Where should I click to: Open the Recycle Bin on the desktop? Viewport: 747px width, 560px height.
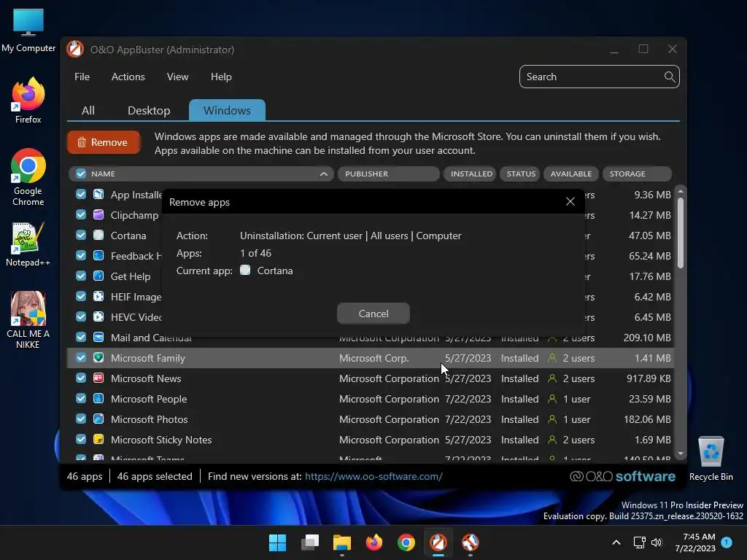coord(711,459)
